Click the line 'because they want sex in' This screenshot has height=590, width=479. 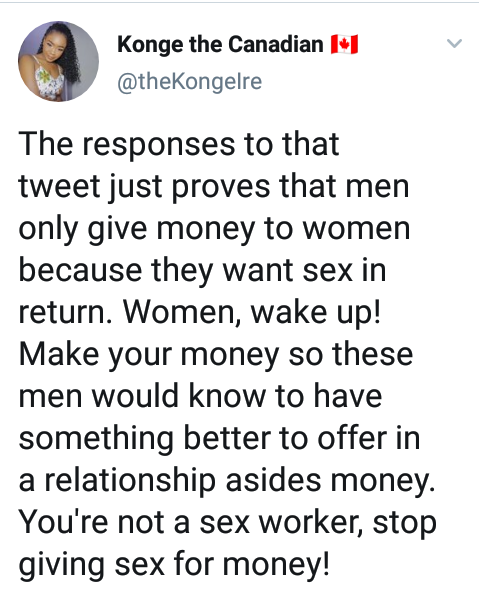click(x=202, y=271)
